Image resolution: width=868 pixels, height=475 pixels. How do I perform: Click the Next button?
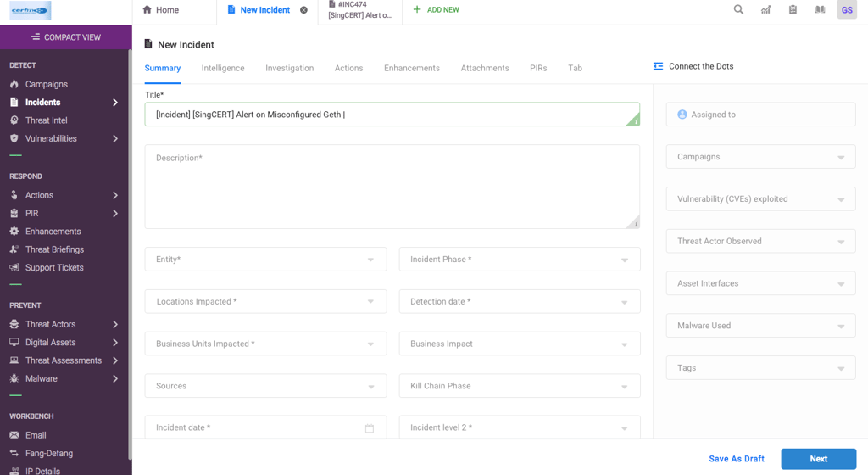[x=819, y=459]
